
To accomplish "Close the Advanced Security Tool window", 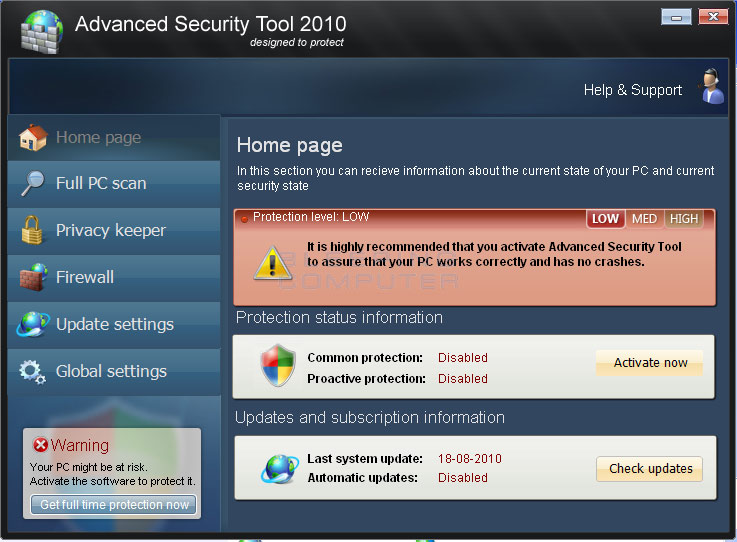I will click(713, 16).
